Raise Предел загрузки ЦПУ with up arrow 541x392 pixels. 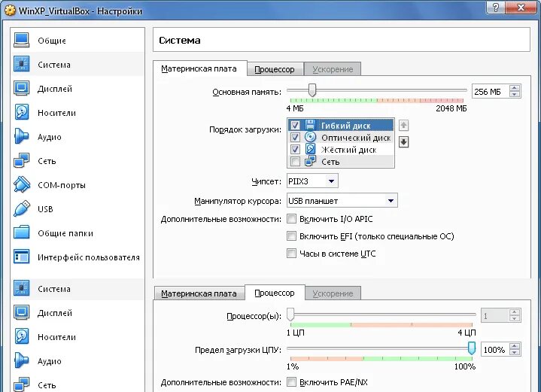515,346
